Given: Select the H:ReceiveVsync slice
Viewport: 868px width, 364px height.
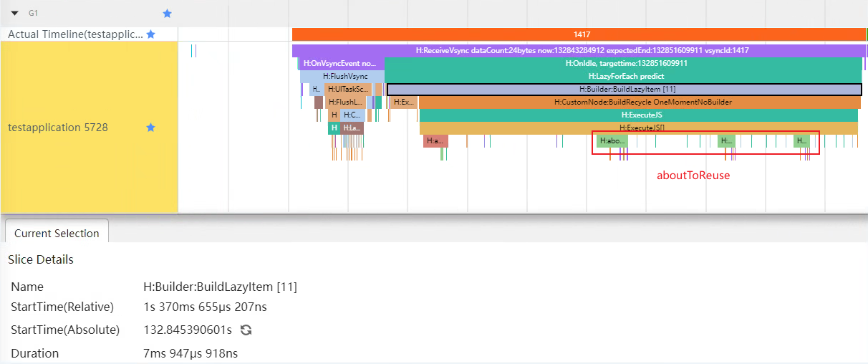Looking at the screenshot, I should (x=580, y=51).
